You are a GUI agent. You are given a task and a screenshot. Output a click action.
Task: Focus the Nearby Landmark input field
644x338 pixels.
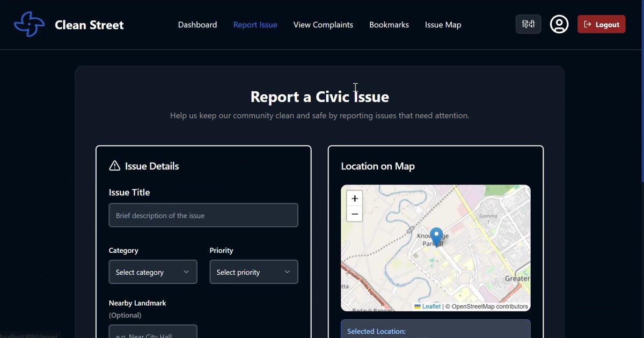(x=153, y=332)
